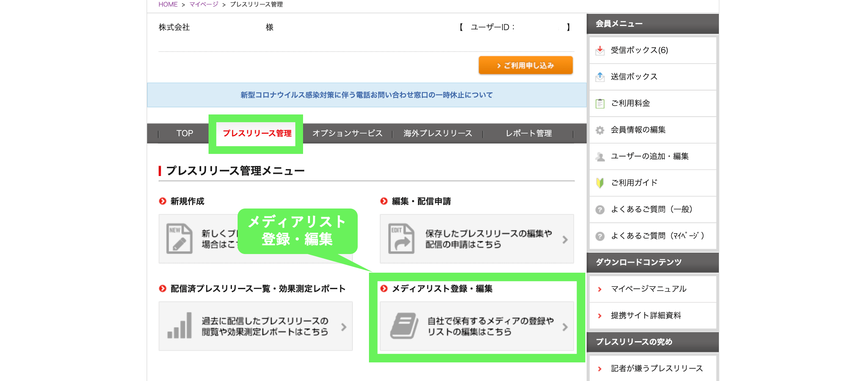Go to HOME via the breadcrumb
This screenshot has height=381, width=868.
tap(168, 4)
